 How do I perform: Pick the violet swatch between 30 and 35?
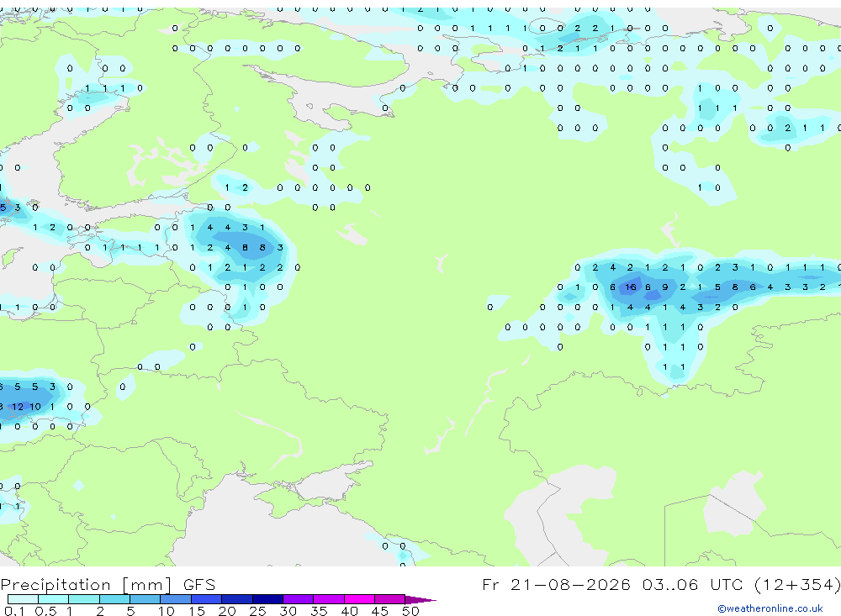(299, 599)
